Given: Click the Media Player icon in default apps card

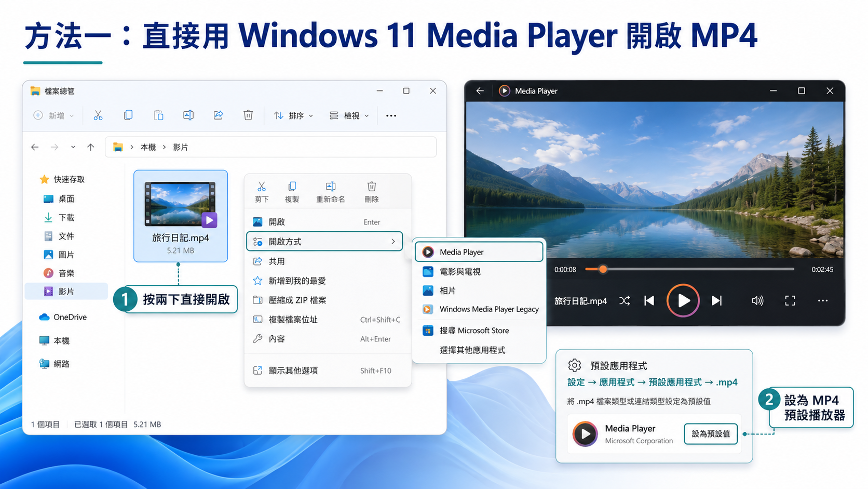Looking at the screenshot, I should click(x=586, y=434).
